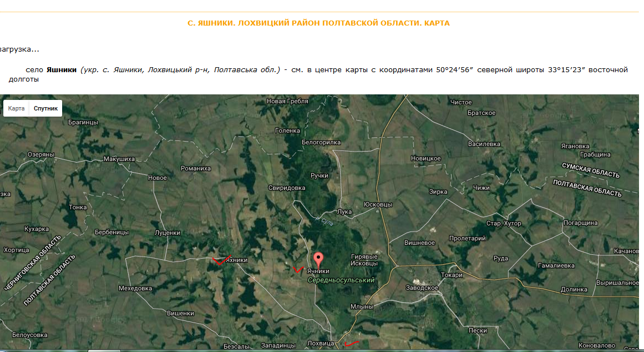This screenshot has height=352, width=644.
Task: Click the red location marker at Ячники
Action: (318, 260)
